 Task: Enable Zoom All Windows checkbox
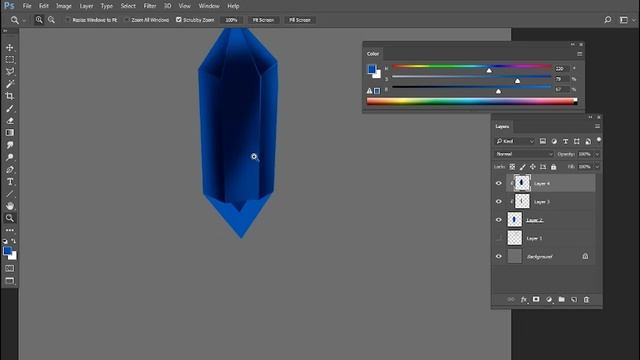(127, 20)
